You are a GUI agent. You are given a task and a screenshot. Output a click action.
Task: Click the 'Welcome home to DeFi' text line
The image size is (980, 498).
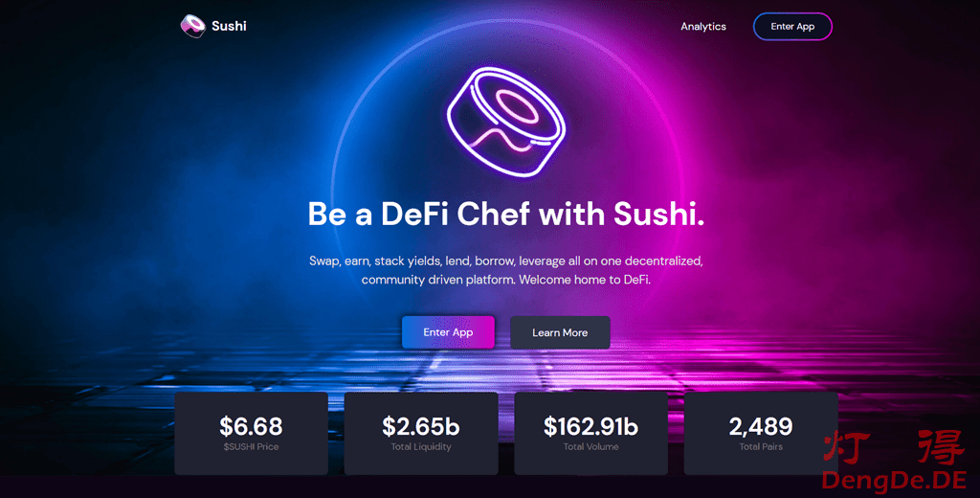[x=585, y=280]
